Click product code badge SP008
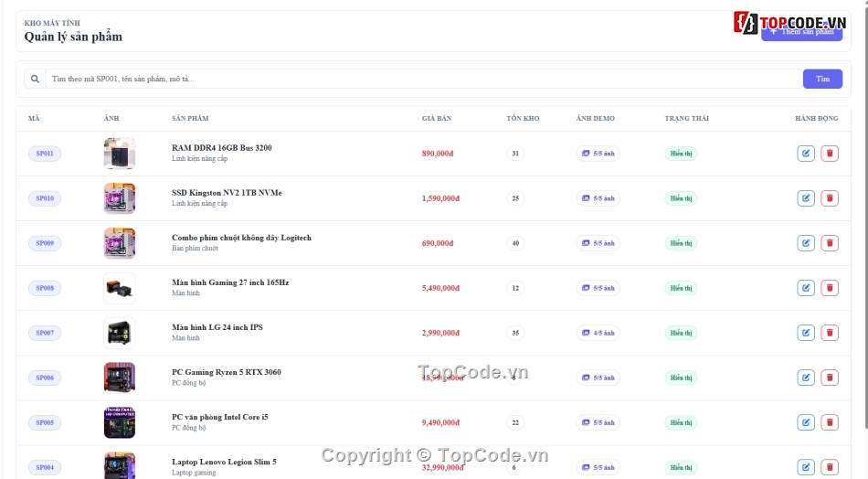The height and width of the screenshot is (479, 868). click(x=45, y=288)
